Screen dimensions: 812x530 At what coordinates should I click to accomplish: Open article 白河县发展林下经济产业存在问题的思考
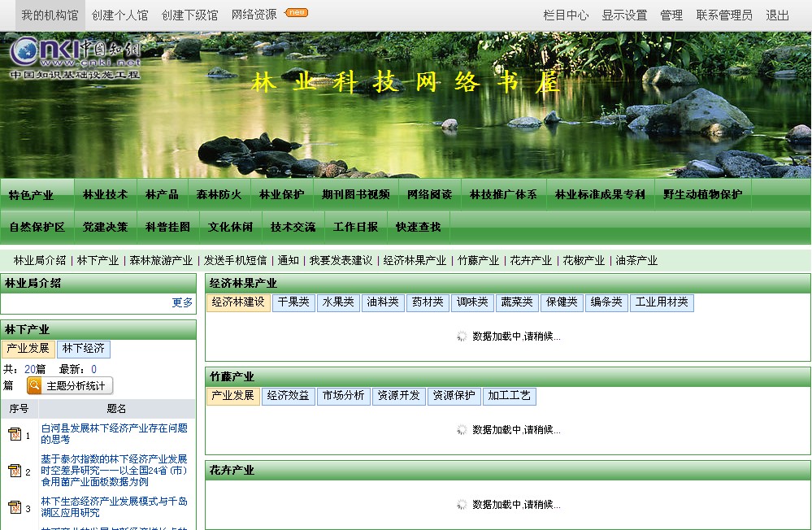click(x=115, y=433)
